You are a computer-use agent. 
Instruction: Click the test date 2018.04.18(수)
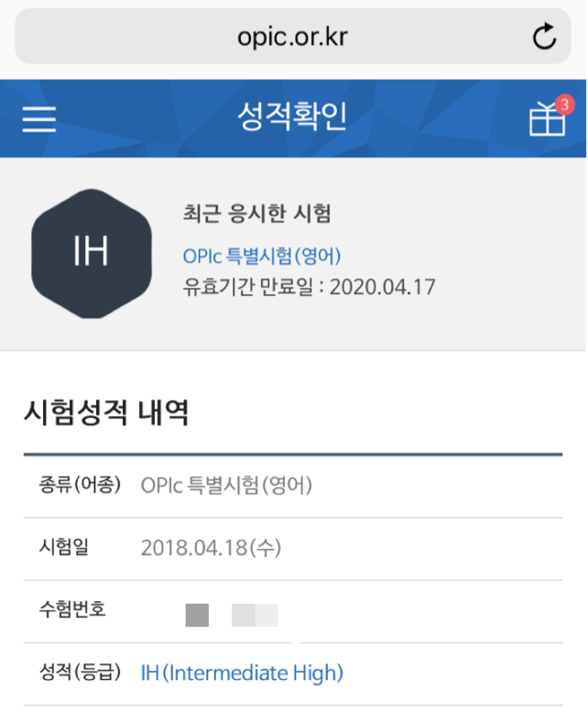pos(211,548)
